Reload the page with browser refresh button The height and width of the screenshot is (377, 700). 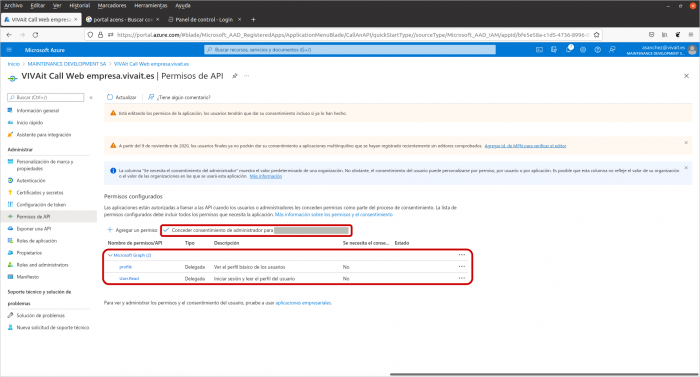(x=35, y=34)
